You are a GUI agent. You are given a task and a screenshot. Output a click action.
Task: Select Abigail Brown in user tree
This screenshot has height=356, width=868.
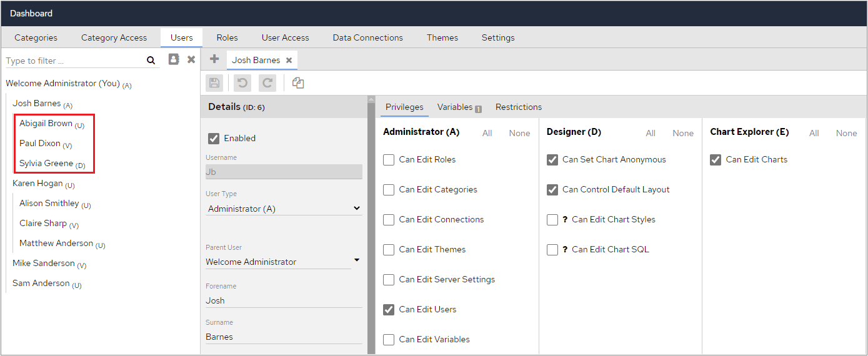pyautogui.click(x=52, y=124)
